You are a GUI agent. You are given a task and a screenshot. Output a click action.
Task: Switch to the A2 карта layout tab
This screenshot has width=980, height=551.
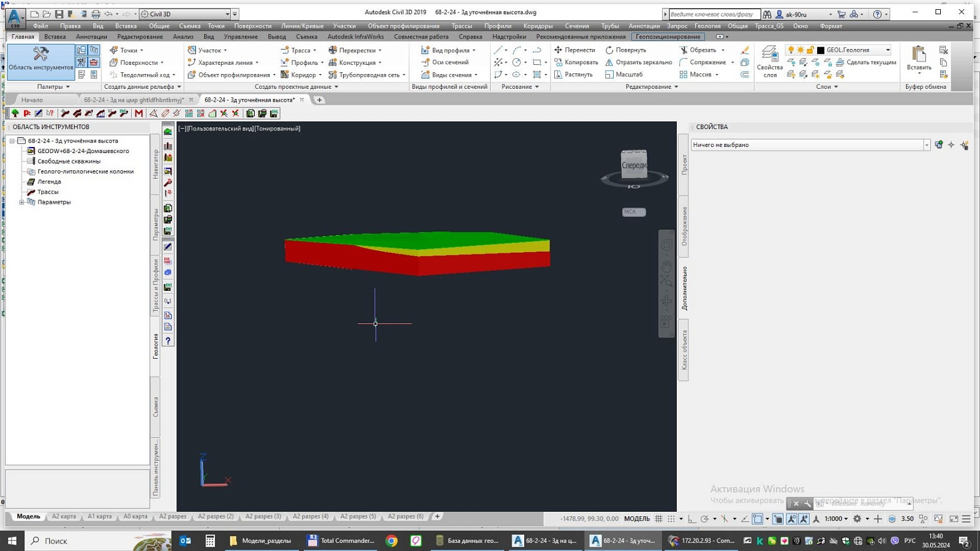(x=64, y=517)
